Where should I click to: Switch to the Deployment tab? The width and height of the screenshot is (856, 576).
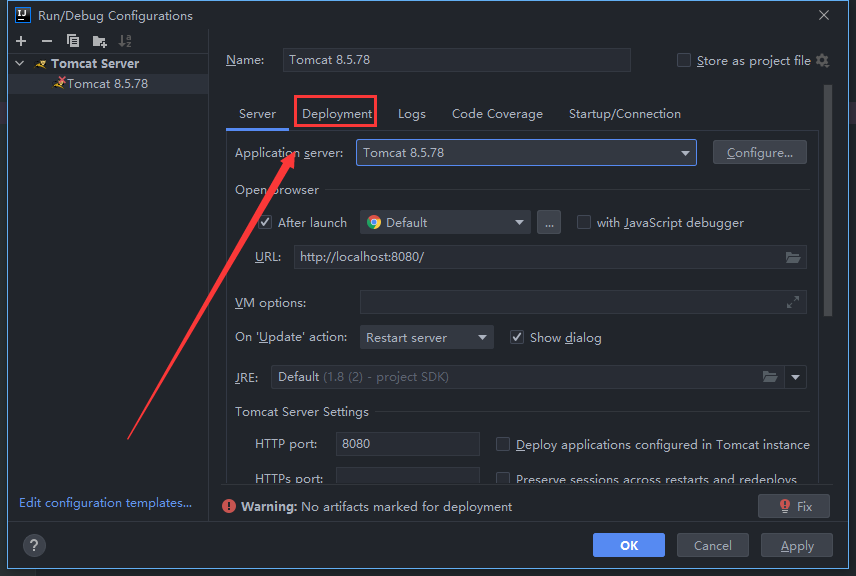[337, 114]
